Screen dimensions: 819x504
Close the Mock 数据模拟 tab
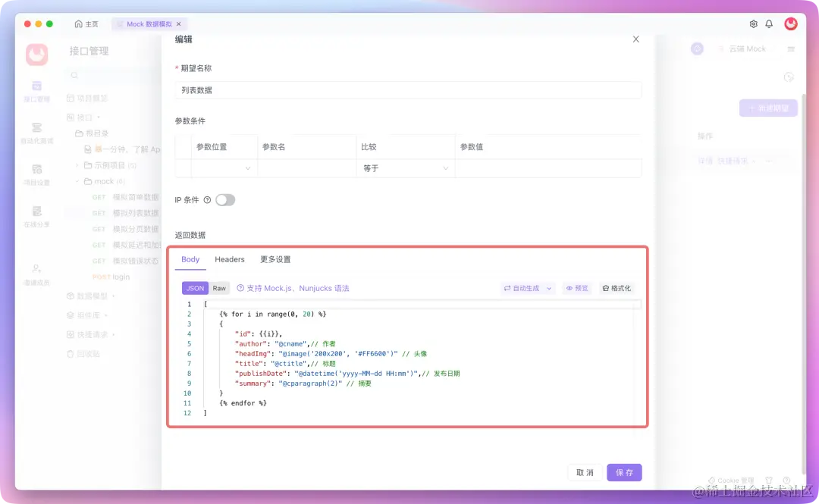coord(179,24)
